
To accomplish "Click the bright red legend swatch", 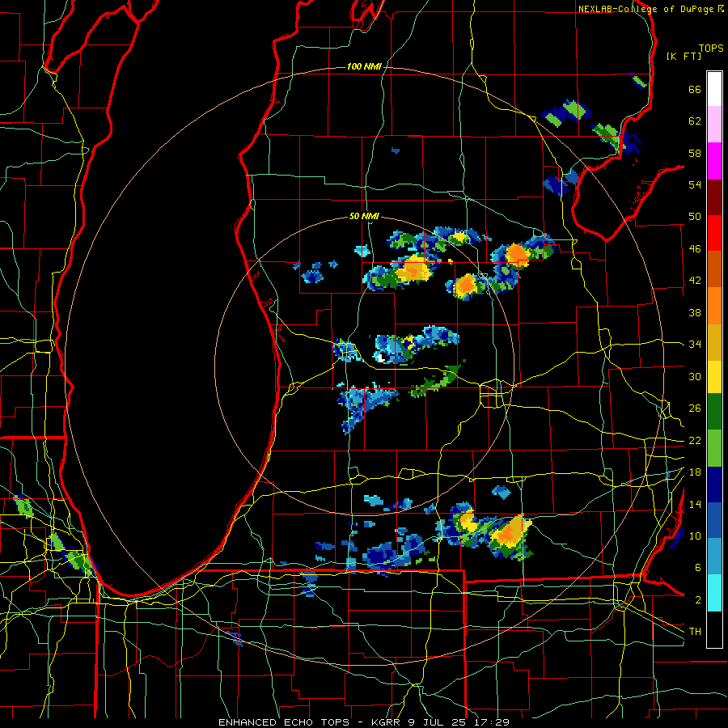I will (x=714, y=233).
